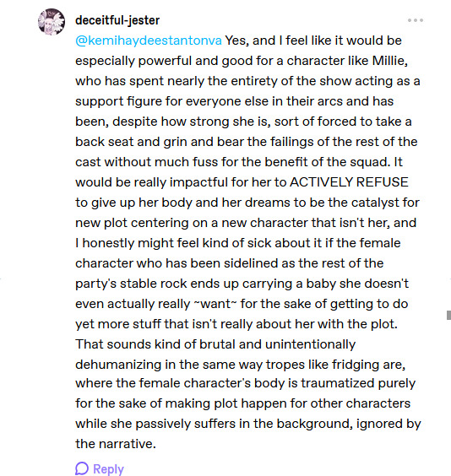Visit the deceitful-jester username profile

[x=117, y=20]
